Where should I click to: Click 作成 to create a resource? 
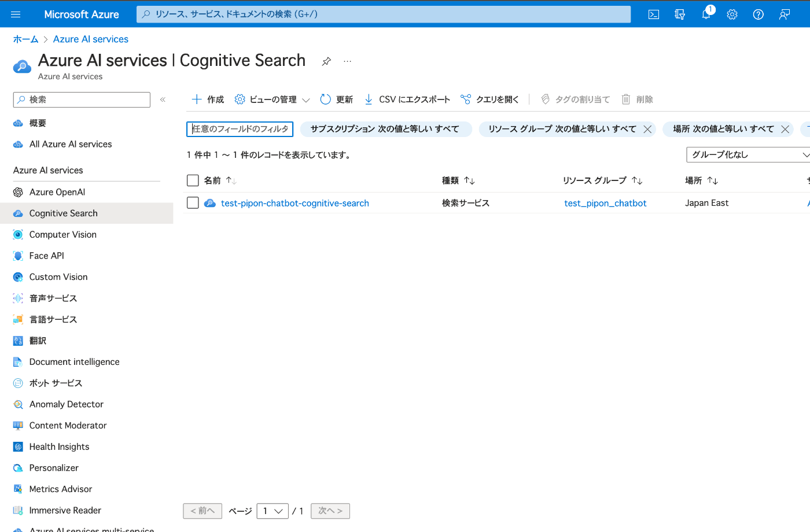point(208,99)
